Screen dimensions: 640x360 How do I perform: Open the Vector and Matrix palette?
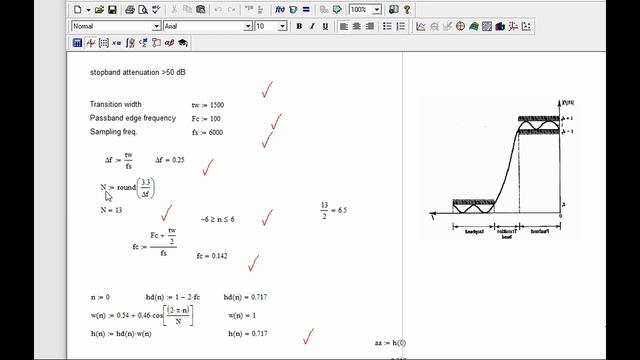104,42
